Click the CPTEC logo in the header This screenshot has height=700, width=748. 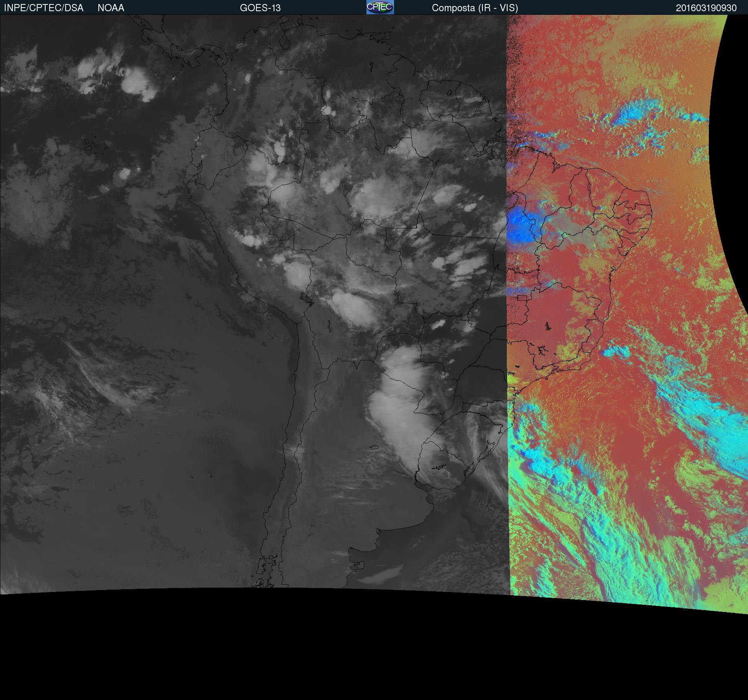380,7
